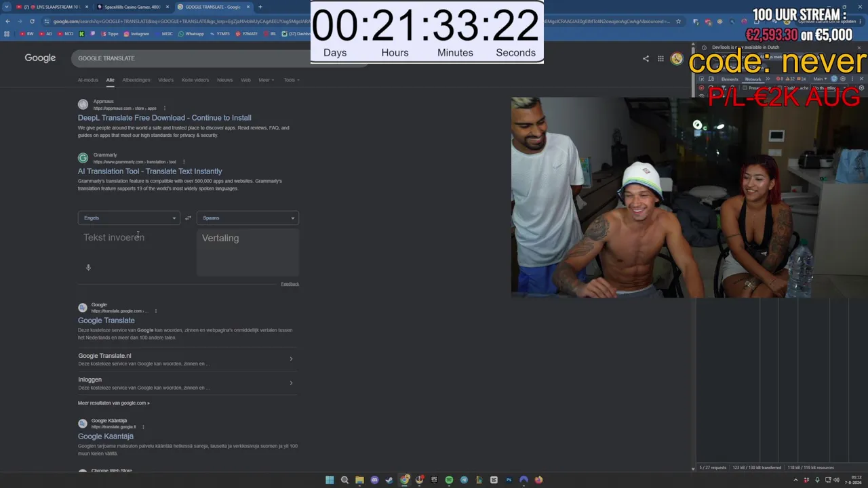868x488 pixels.
Task: Select the Video's results tab
Action: tap(166, 80)
